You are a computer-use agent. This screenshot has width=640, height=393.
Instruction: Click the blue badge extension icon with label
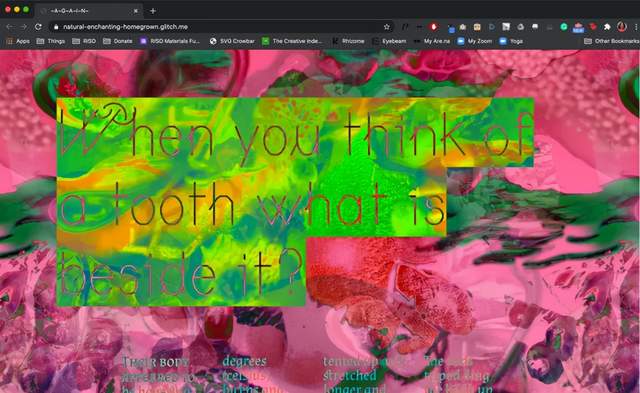(578, 27)
